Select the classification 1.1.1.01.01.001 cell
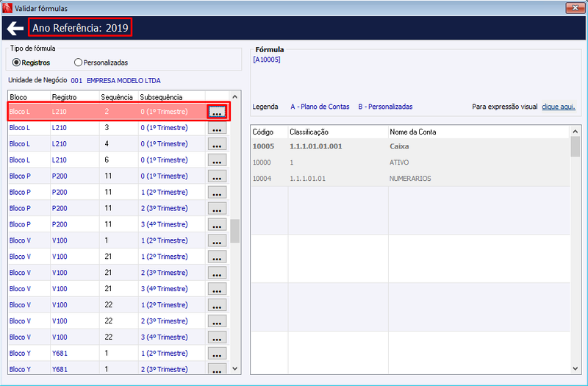 click(316, 146)
